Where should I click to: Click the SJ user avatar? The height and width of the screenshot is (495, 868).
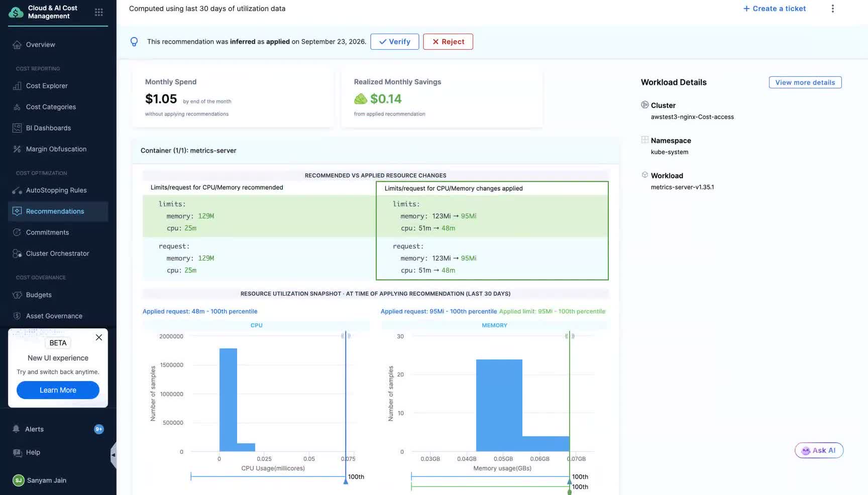coord(19,480)
